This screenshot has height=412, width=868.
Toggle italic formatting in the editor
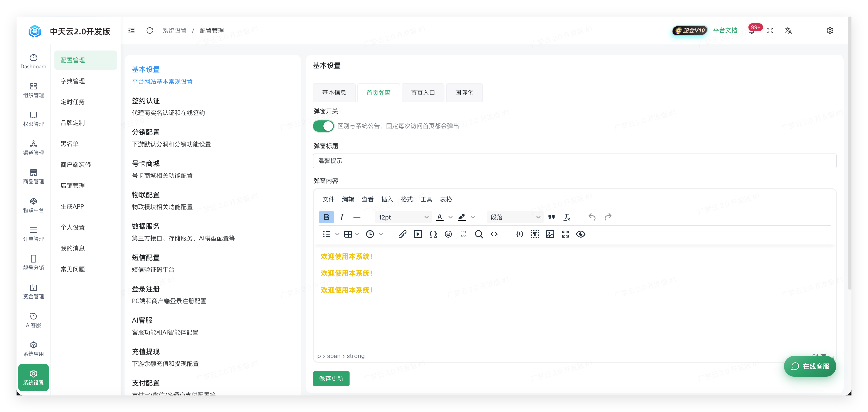pos(342,217)
